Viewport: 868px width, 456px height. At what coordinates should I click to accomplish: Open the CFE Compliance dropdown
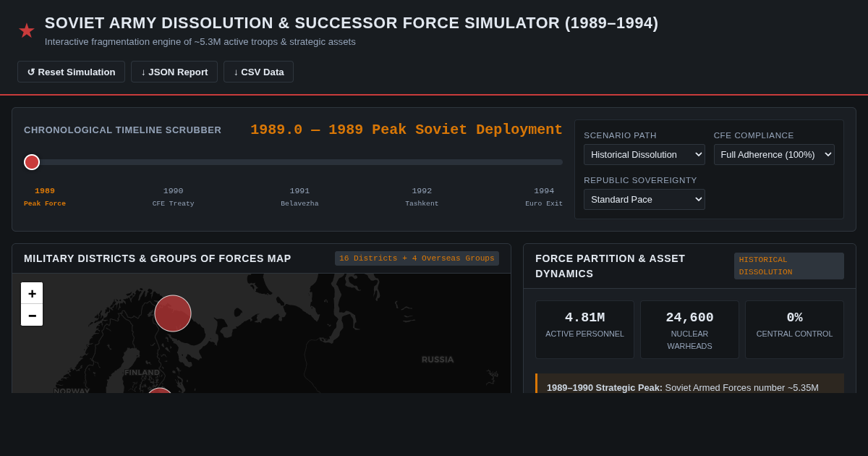click(x=774, y=154)
